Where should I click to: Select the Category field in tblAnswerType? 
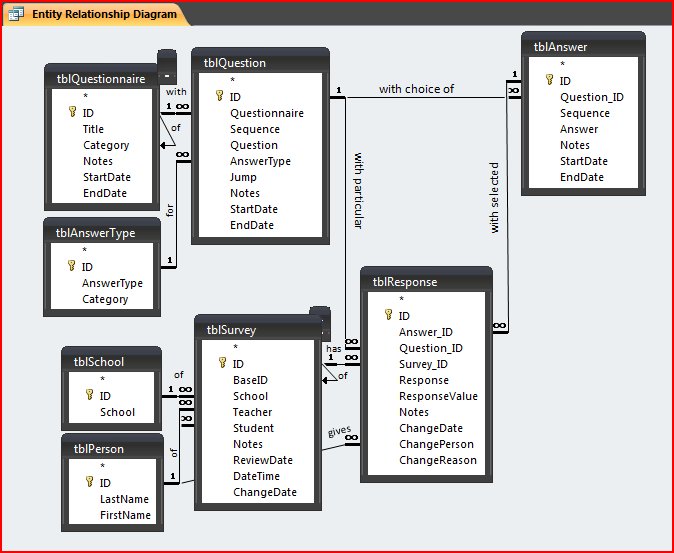click(105, 299)
